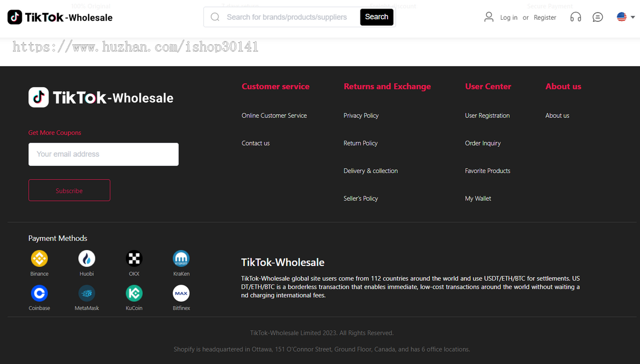This screenshot has width=640, height=364.
Task: Click the Huobi text label
Action: [x=87, y=274]
